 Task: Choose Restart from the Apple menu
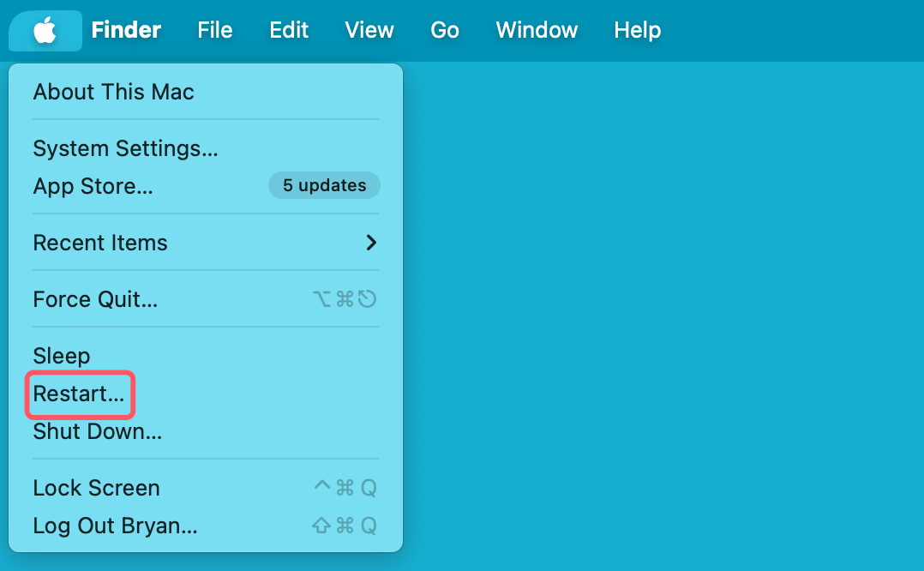click(79, 394)
